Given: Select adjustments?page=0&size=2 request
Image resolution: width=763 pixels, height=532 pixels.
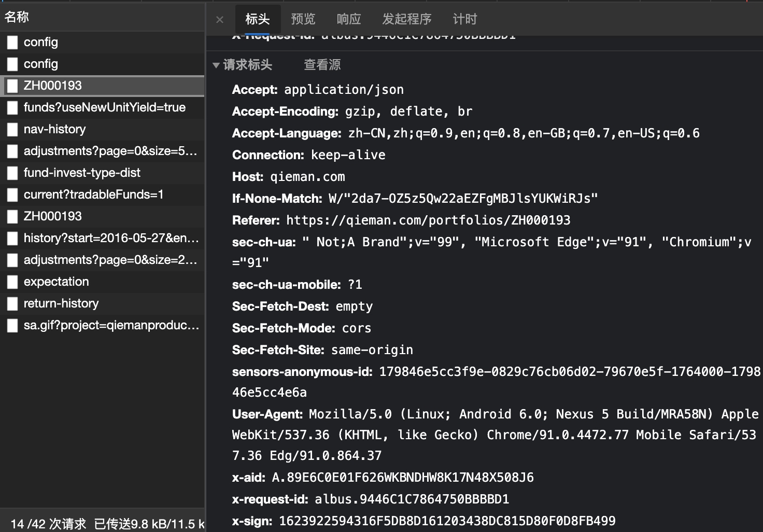Looking at the screenshot, I should 102,260.
